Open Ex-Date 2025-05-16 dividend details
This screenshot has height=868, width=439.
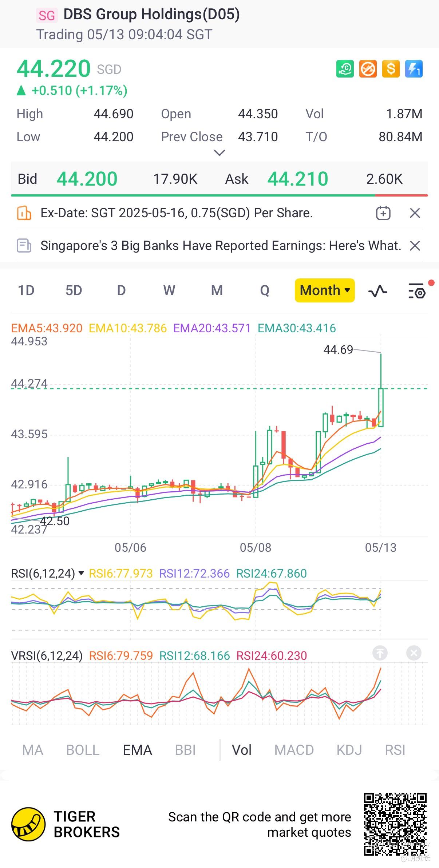click(177, 213)
